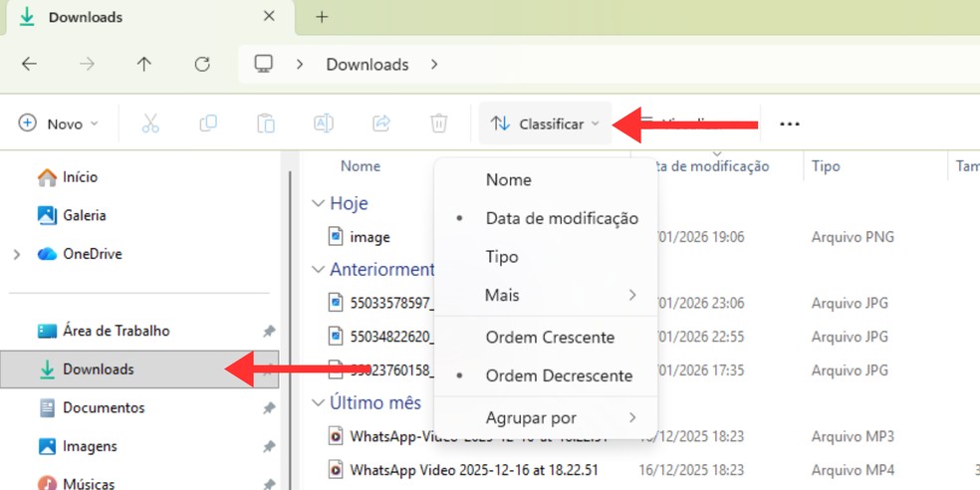Sort by Tipo in the menu
The height and width of the screenshot is (490, 980).
546,257
